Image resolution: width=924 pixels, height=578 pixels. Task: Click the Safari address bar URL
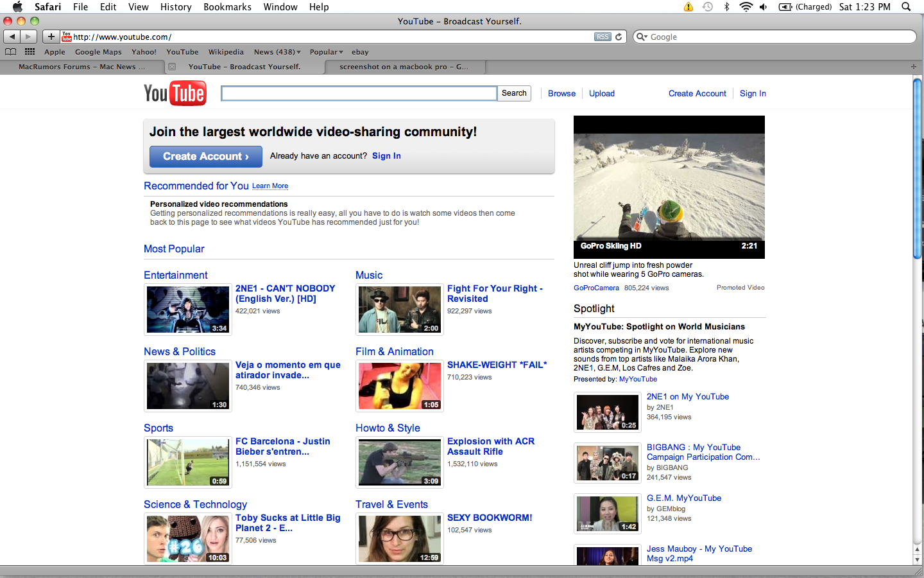pos(122,37)
